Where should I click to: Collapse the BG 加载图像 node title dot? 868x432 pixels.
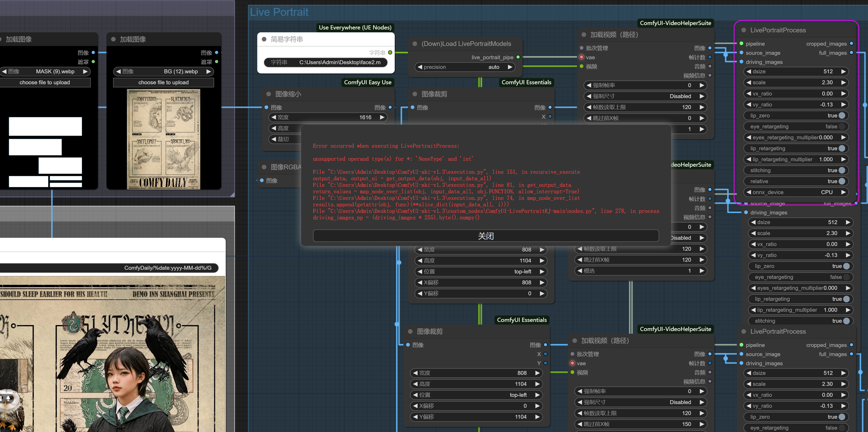pyautogui.click(x=113, y=39)
